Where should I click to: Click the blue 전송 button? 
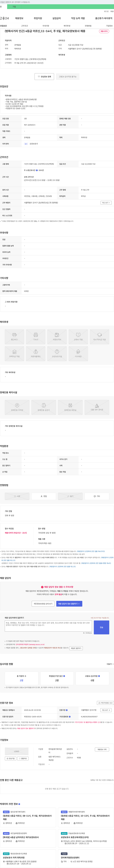[x=102, y=627]
